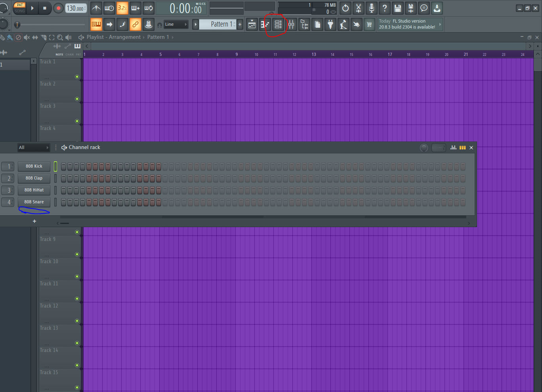This screenshot has width=542, height=392.
Task: Open the chat speech bubble icon
Action: pyautogui.click(x=424, y=8)
